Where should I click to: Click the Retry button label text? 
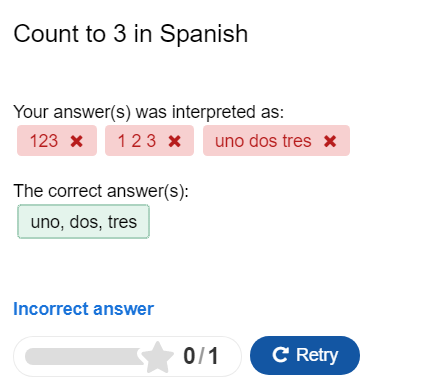point(317,355)
